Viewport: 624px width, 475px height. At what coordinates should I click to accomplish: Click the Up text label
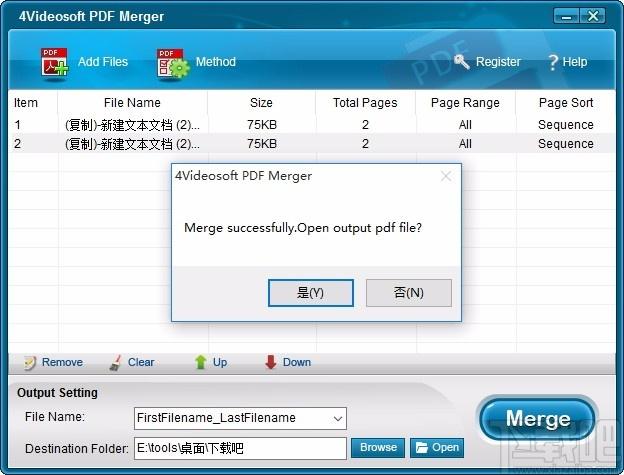[220, 362]
